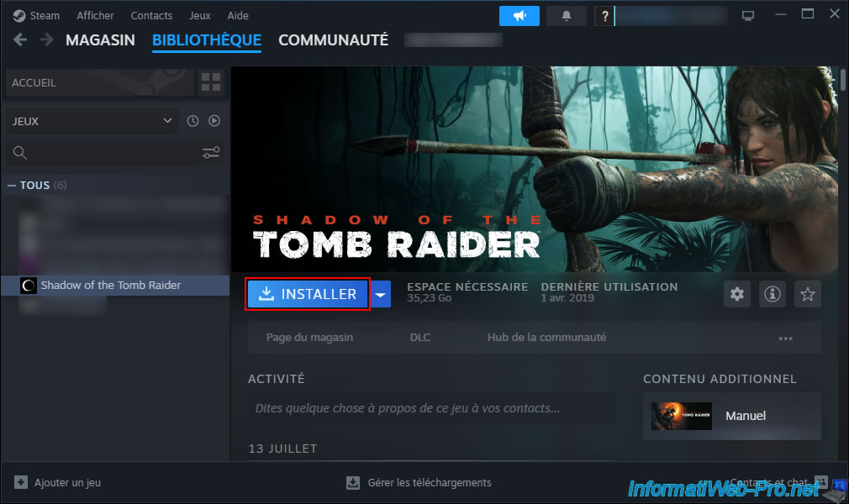Switch to the MAGASIN tab

coord(100,40)
